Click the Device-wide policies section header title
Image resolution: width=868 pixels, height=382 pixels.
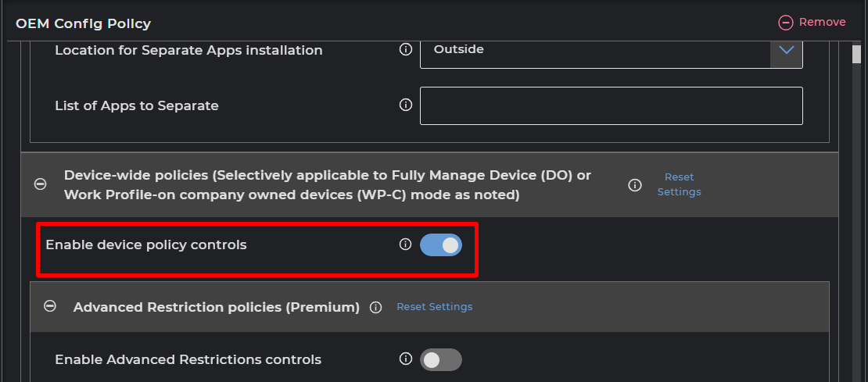[x=327, y=185]
